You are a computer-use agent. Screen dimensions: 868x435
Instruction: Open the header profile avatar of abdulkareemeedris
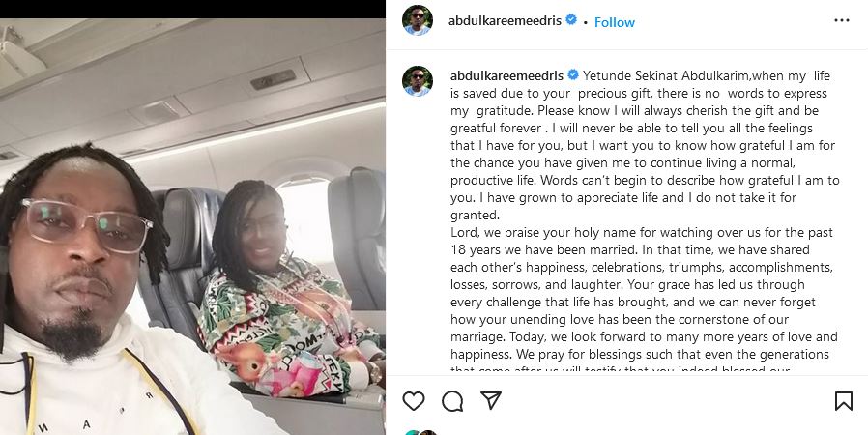pyautogui.click(x=418, y=20)
